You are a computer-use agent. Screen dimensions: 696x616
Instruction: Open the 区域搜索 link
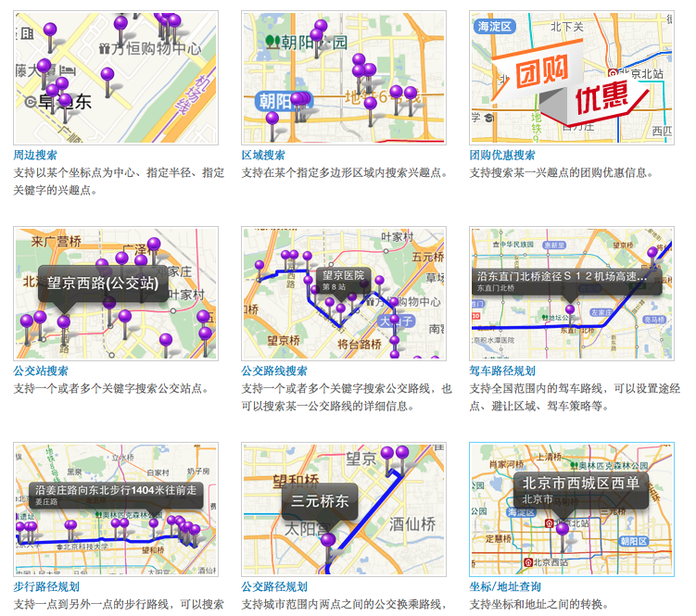263,156
